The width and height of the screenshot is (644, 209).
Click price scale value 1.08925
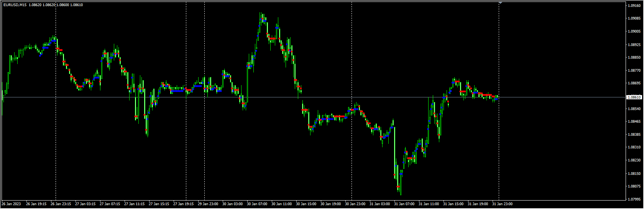click(635, 44)
